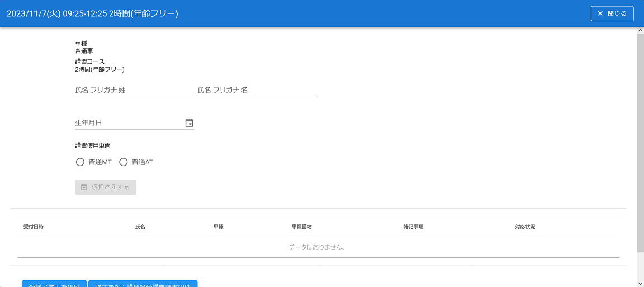
Task: Click the 対応状況 column header
Action: tap(525, 227)
